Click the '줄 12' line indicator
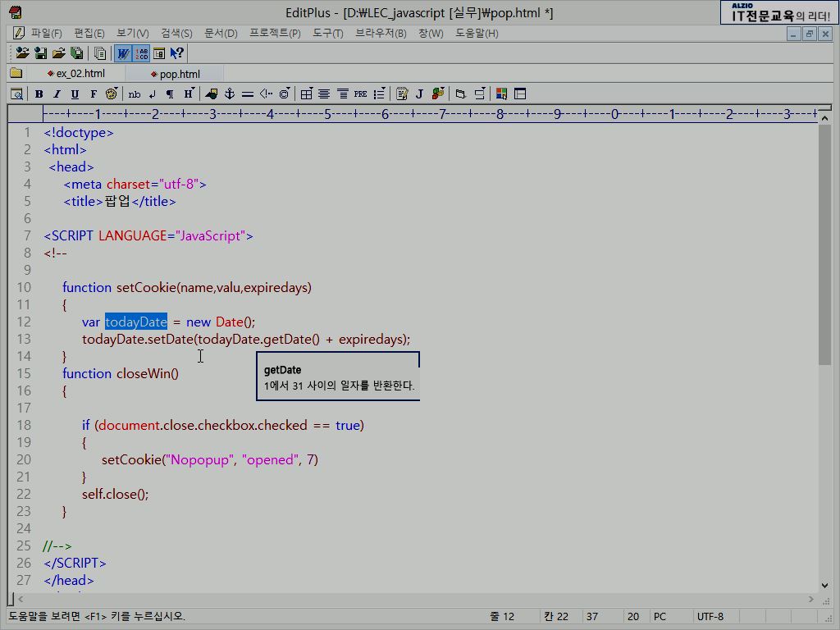The width and height of the screenshot is (840, 630). 502,617
